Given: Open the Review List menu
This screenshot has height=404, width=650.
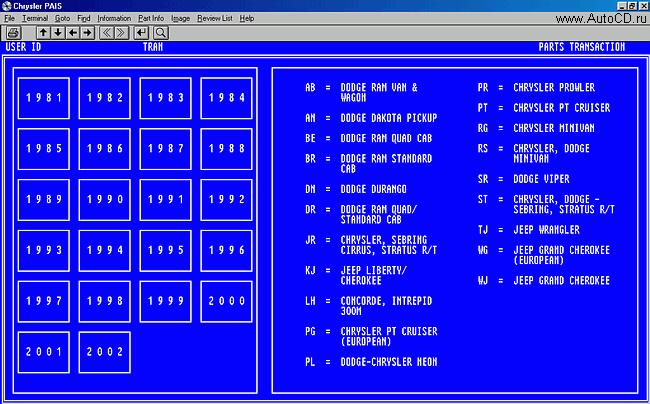Looking at the screenshot, I should click(x=215, y=18).
